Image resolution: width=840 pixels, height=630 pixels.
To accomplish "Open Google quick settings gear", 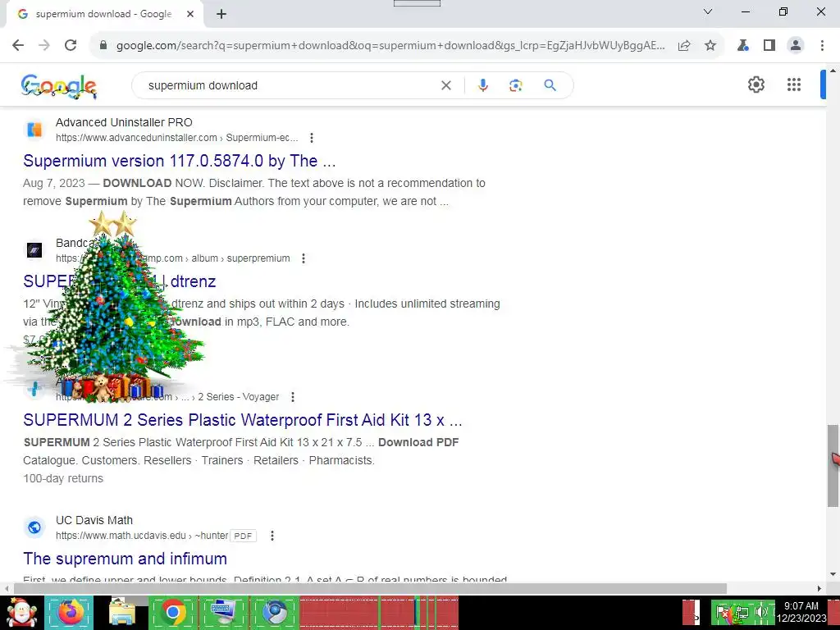I will pos(756,84).
